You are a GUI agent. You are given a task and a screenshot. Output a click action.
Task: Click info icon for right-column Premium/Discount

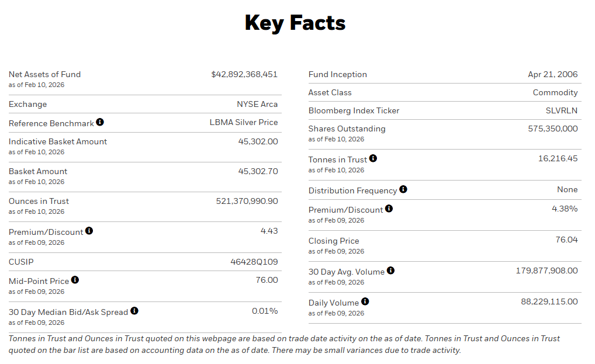(389, 209)
